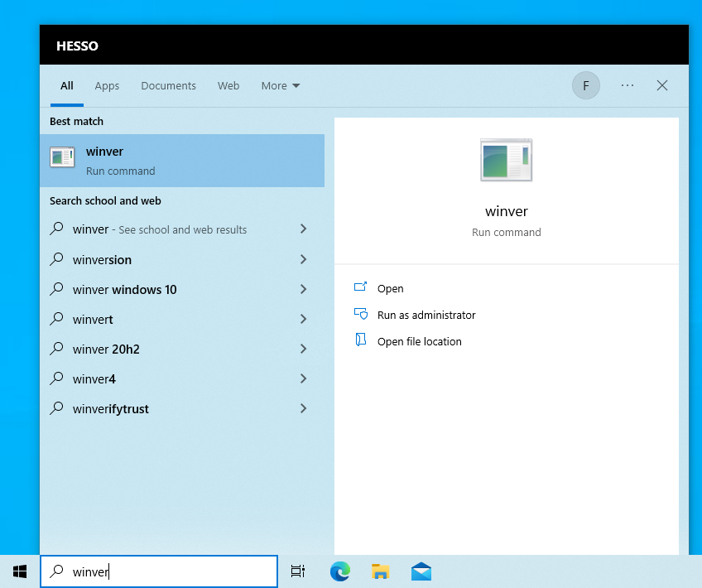Viewport: 702px width, 588px height.
Task: Launch Microsoft Edge from taskbar
Action: (x=339, y=571)
